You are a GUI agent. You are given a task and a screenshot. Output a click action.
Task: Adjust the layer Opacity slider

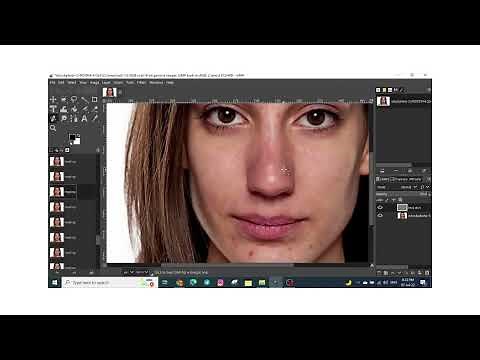click(x=402, y=194)
